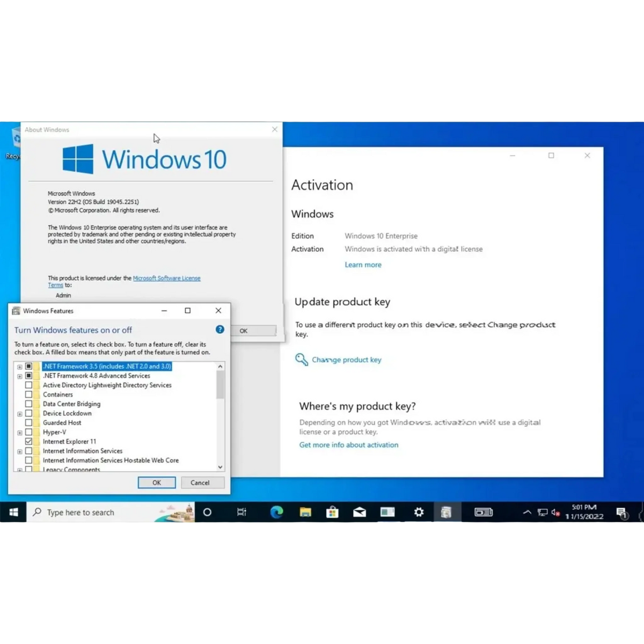This screenshot has width=644, height=644.
Task: Open the Microsoft Software License Terms link
Action: pyautogui.click(x=167, y=278)
